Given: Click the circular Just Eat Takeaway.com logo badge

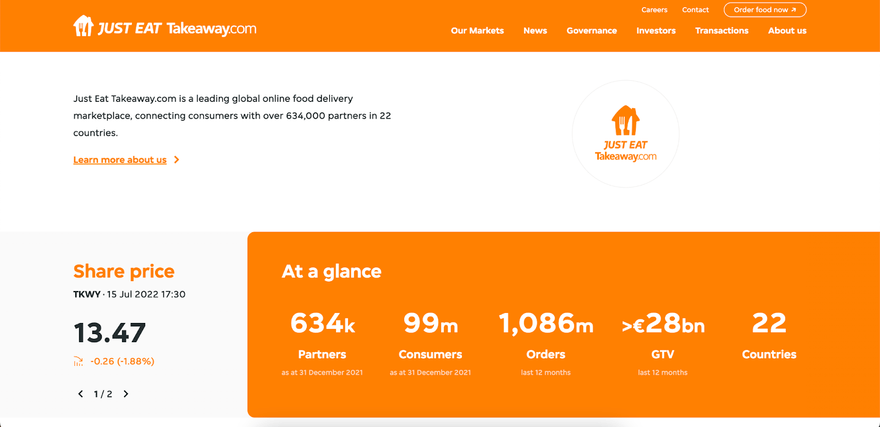Looking at the screenshot, I should (625, 134).
